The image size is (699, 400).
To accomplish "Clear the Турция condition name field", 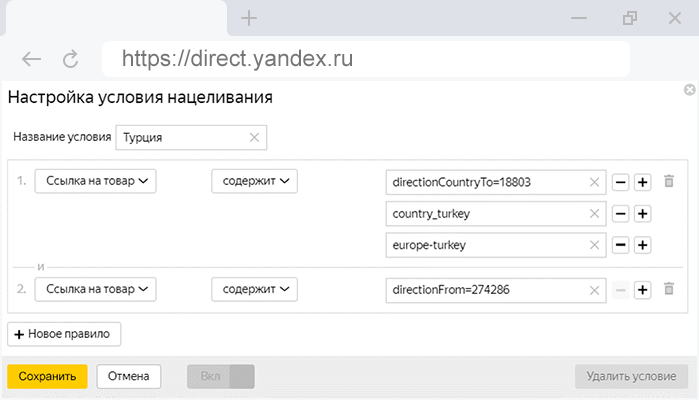I will [254, 137].
